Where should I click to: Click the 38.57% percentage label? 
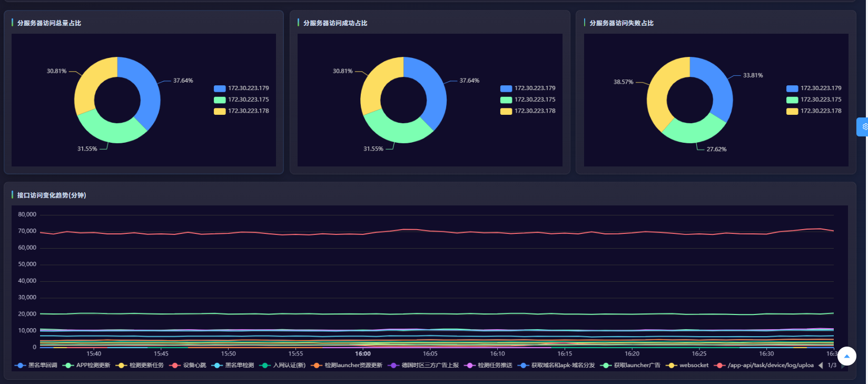(623, 82)
